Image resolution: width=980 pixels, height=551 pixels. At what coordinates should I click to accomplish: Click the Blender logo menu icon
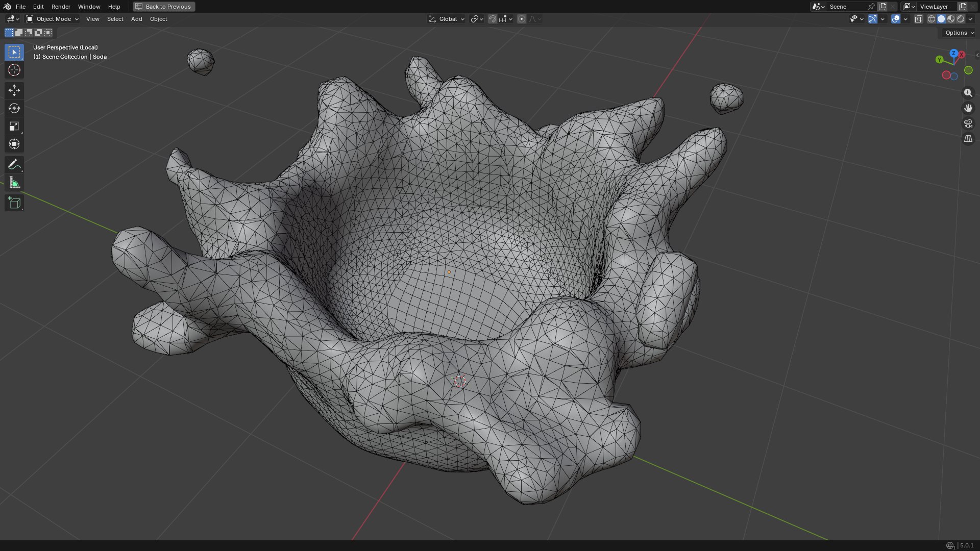[x=7, y=7]
